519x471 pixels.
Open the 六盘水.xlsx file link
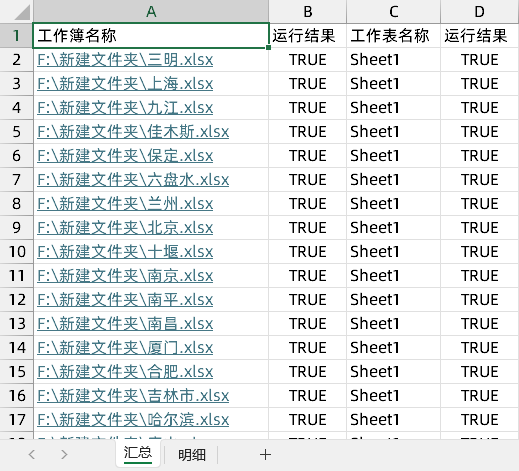pos(133,180)
